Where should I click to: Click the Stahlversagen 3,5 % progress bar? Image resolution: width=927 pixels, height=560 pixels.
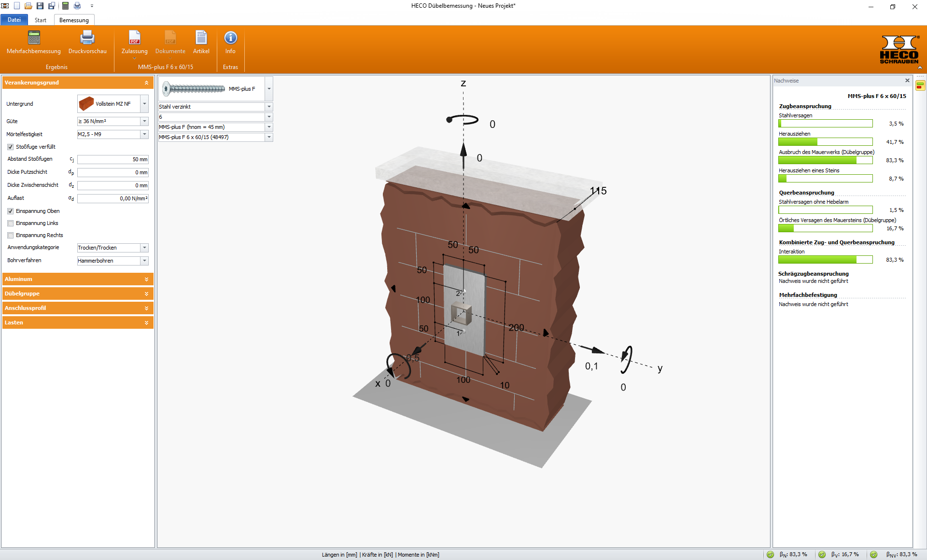point(826,124)
